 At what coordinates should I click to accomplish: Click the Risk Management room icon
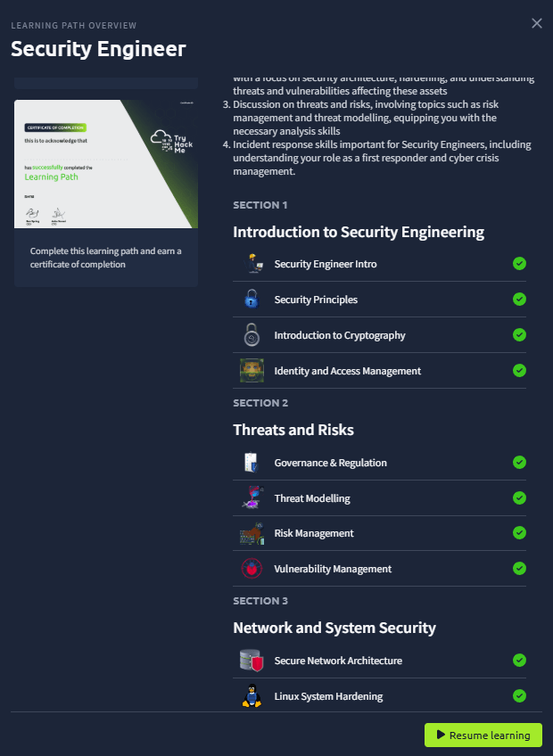click(x=252, y=533)
